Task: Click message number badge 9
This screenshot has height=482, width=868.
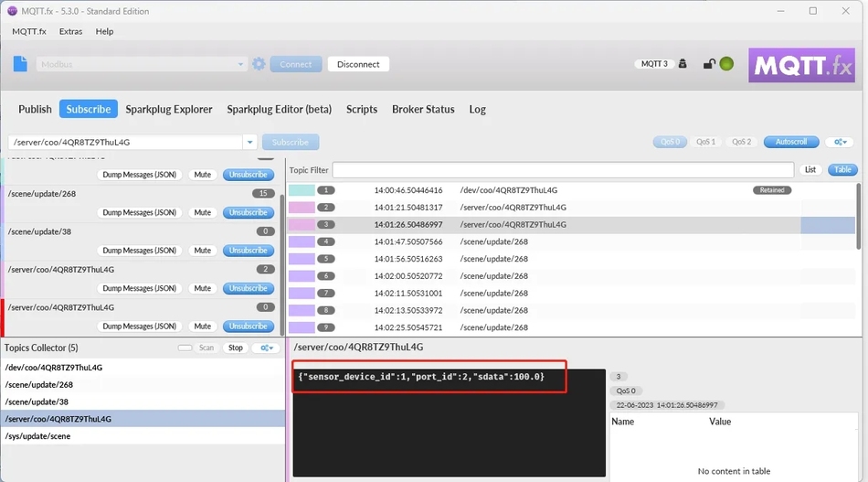Action: click(x=326, y=327)
